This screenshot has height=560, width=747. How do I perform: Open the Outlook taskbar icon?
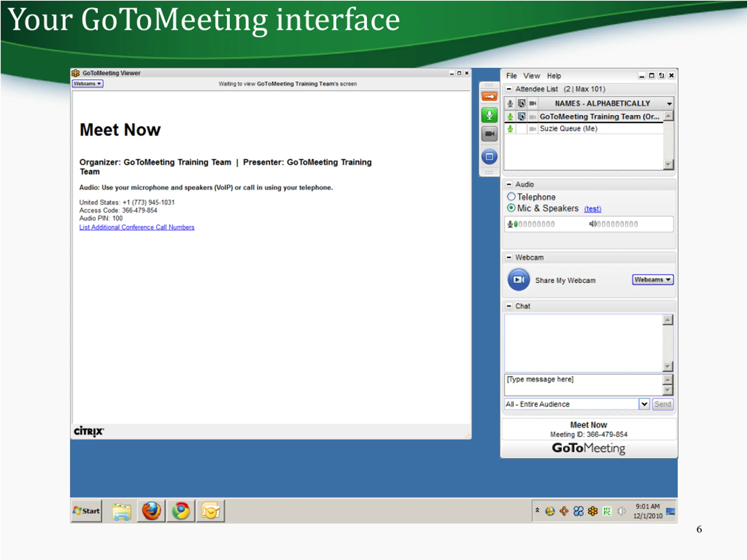coord(210,511)
